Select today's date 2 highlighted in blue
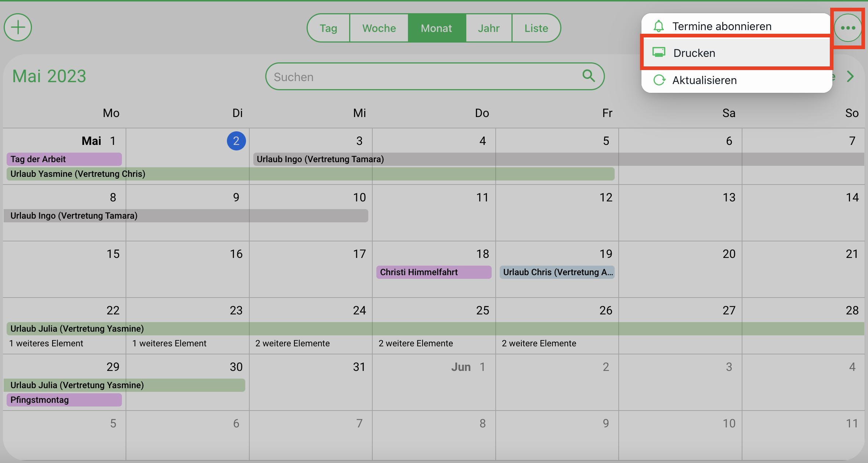The width and height of the screenshot is (868, 463). [x=236, y=141]
